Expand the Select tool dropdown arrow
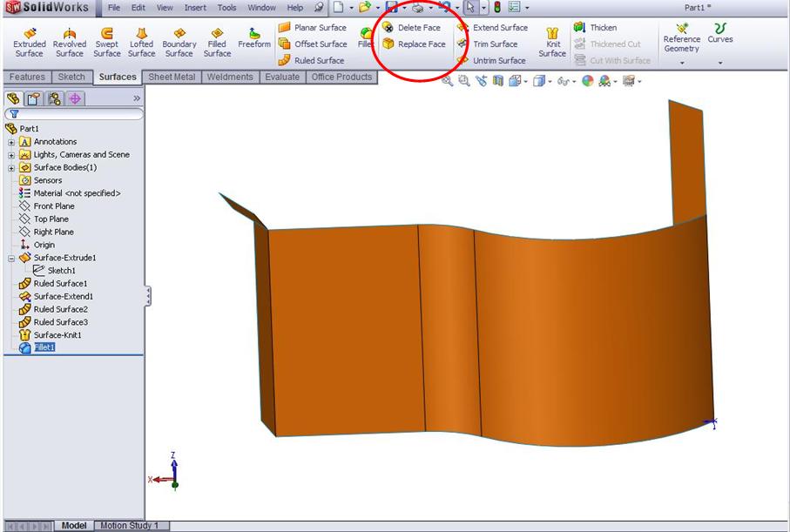Screen dimensions: 790x532 tap(483, 8)
